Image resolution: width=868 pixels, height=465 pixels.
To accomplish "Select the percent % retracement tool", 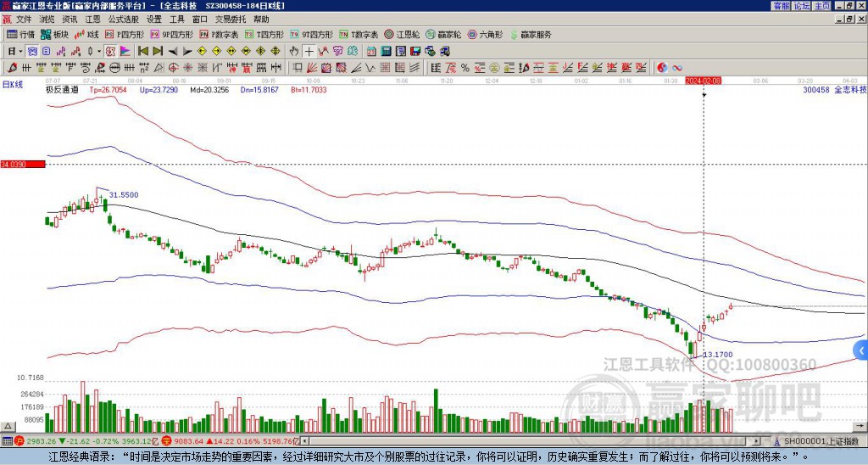I will 465,68.
